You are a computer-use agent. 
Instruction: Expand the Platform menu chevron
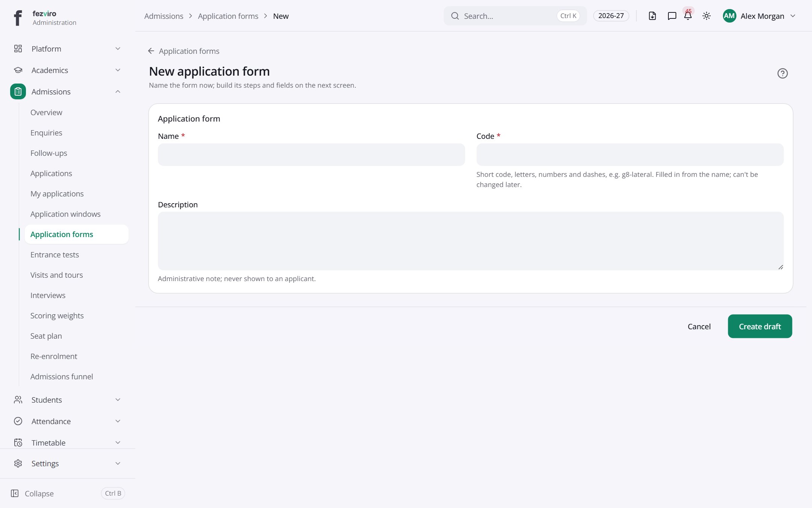click(118, 49)
